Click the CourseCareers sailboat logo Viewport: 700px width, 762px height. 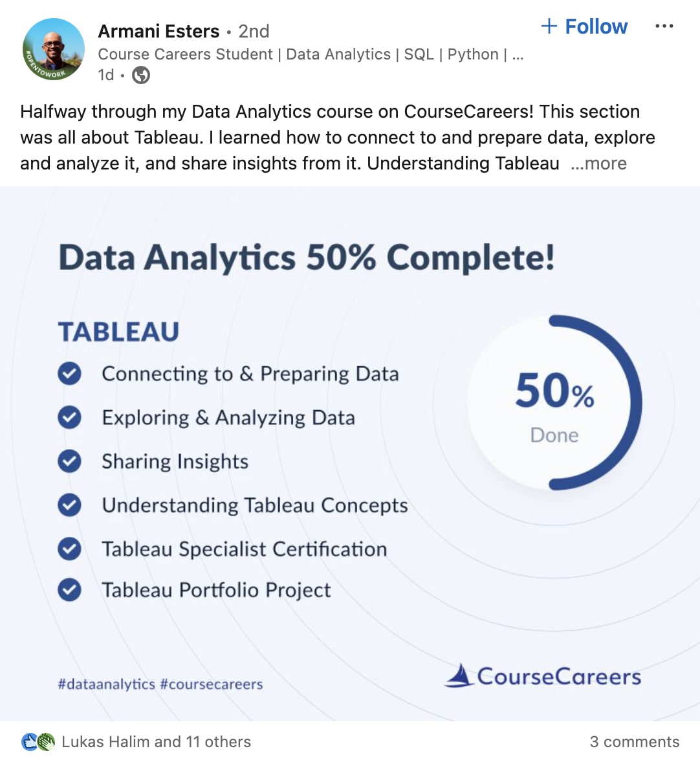tap(459, 675)
